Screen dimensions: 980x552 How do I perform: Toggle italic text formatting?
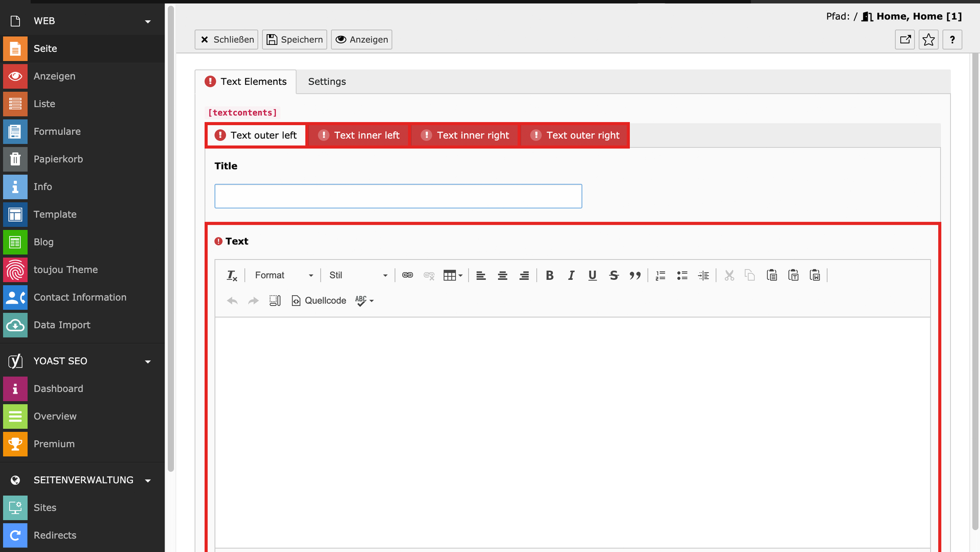571,276
